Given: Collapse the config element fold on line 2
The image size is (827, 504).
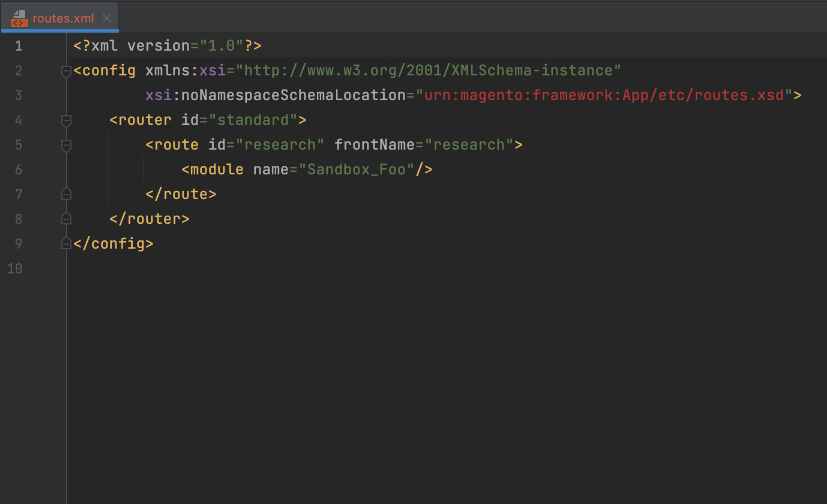Looking at the screenshot, I should [x=66, y=71].
